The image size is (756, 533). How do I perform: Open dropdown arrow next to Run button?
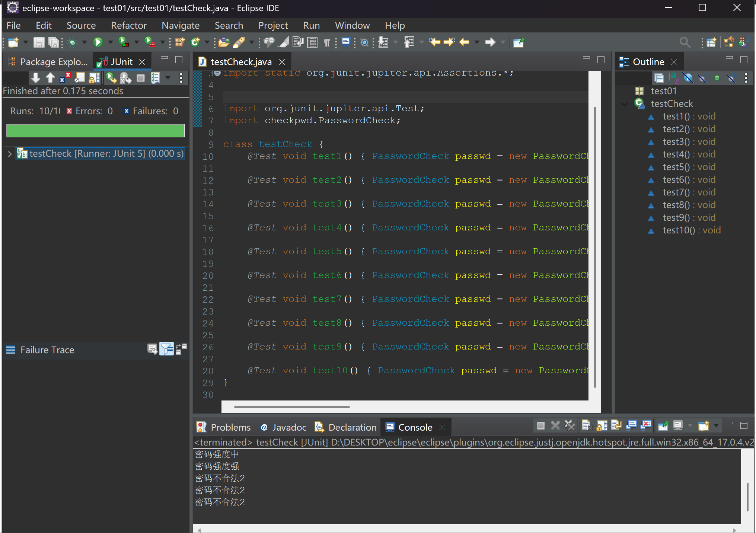pyautogui.click(x=111, y=42)
